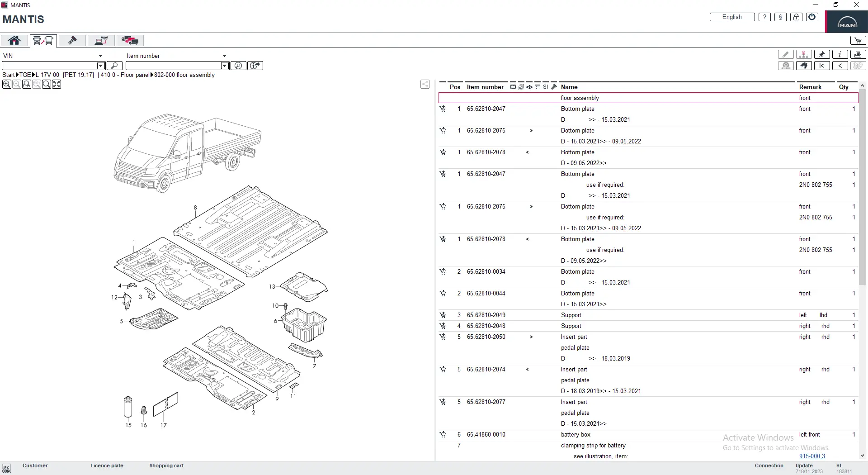Open the VIN dropdown selector

coord(100,55)
